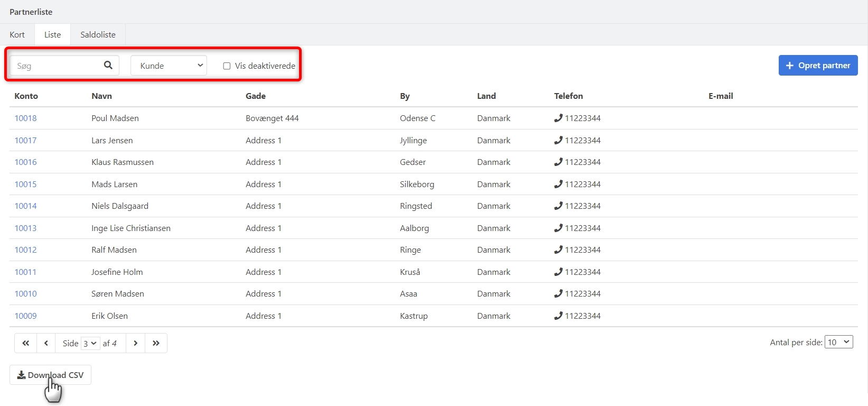Screen dimensions: 868x406
Task: Open account 10011 link
Action: point(25,272)
